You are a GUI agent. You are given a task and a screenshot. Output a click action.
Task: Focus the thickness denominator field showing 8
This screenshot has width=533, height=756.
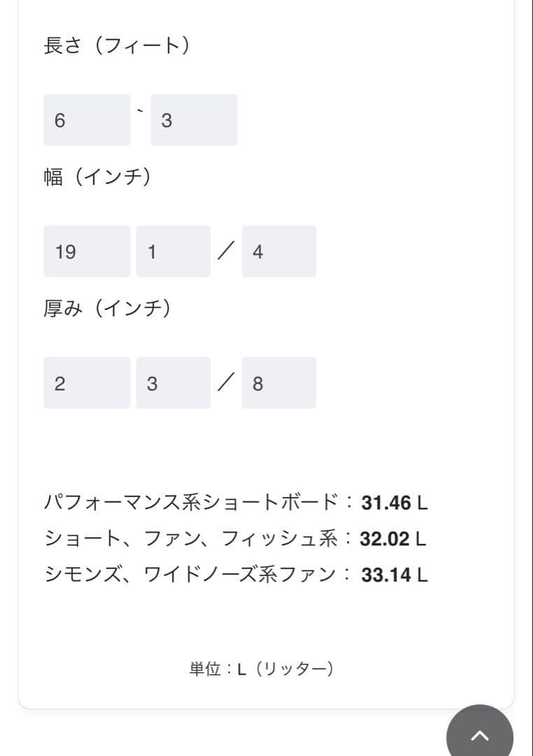pos(278,383)
